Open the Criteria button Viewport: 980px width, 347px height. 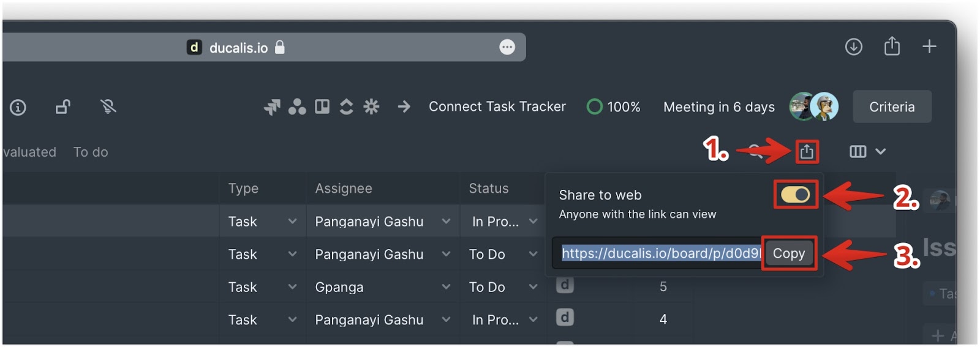[892, 107]
